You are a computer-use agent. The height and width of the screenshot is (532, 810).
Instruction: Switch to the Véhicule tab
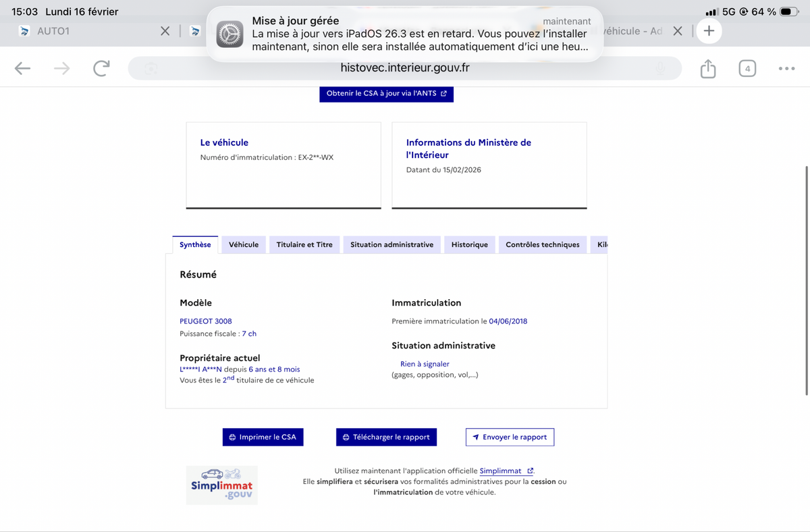pos(244,244)
